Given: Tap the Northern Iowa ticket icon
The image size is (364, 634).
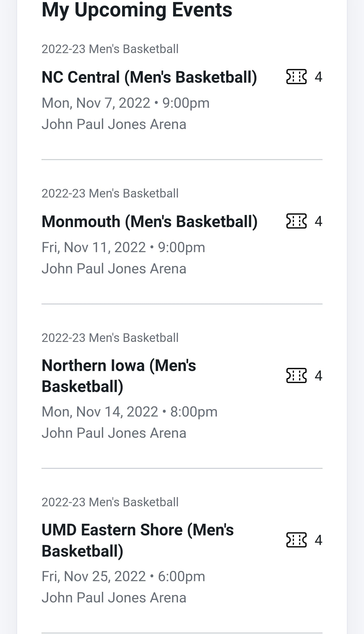Looking at the screenshot, I should point(296,376).
